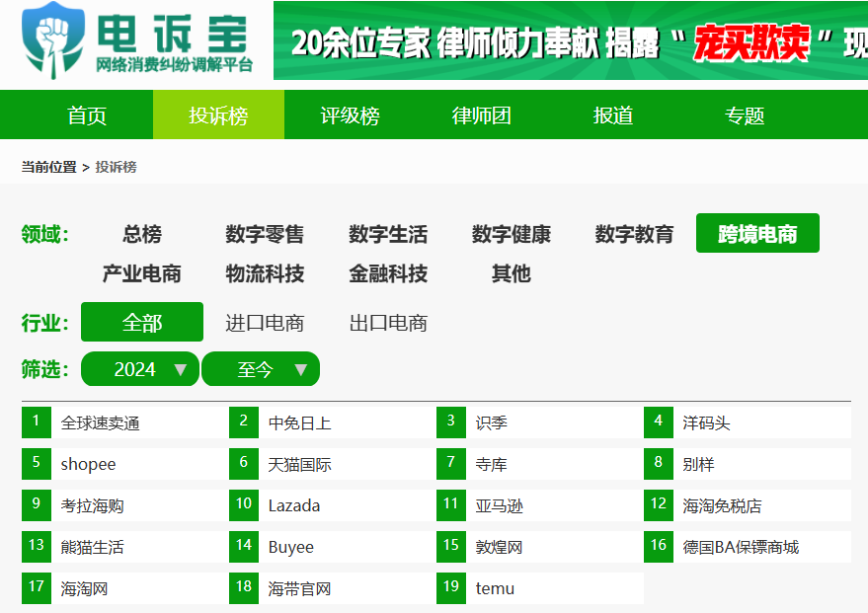Image resolution: width=868 pixels, height=613 pixels.
Task: Open rank 13 熊猫生活 entry
Action: [x=125, y=547]
